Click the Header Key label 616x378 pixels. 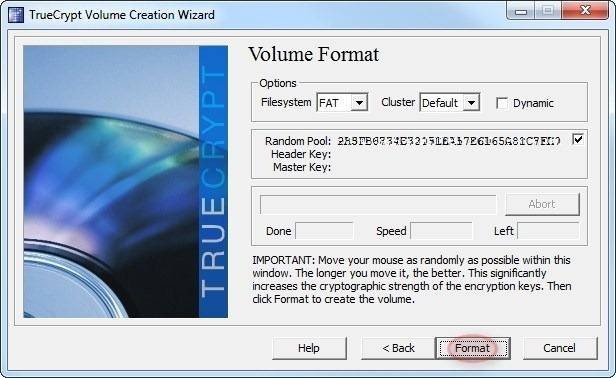click(301, 154)
